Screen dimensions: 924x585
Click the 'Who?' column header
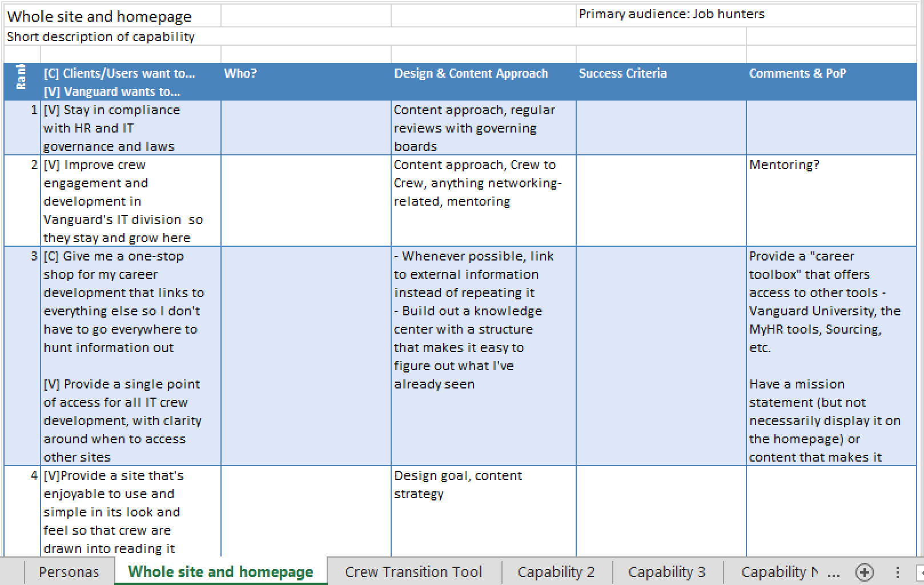point(306,82)
